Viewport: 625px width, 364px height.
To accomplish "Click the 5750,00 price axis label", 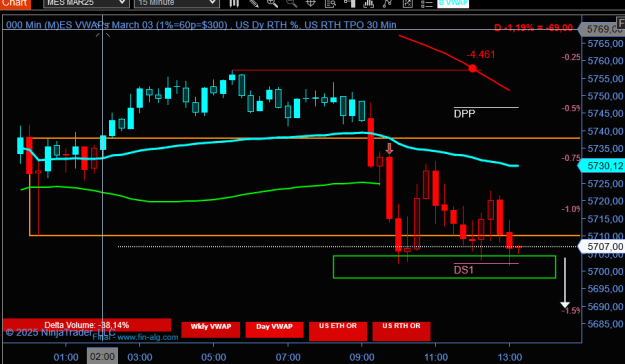I will (x=605, y=96).
